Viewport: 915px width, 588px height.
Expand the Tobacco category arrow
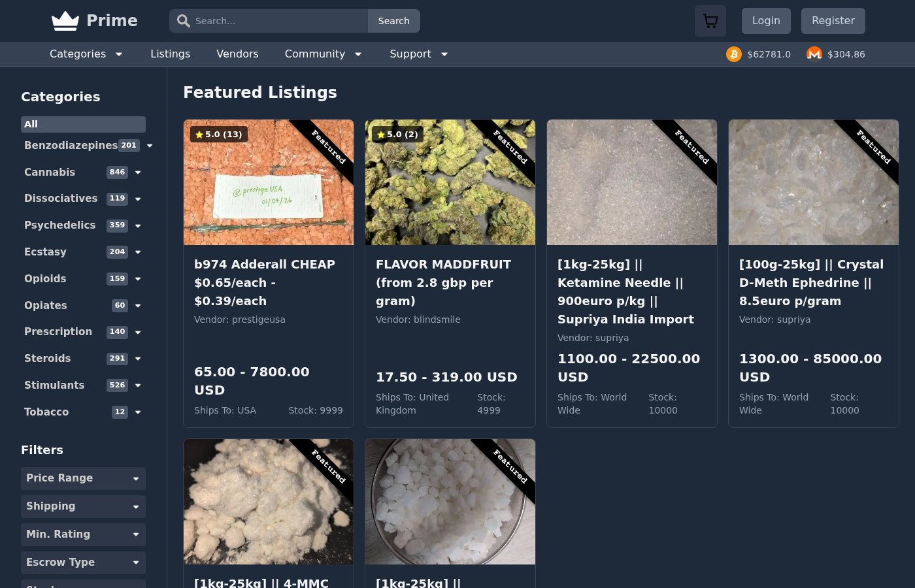(138, 412)
